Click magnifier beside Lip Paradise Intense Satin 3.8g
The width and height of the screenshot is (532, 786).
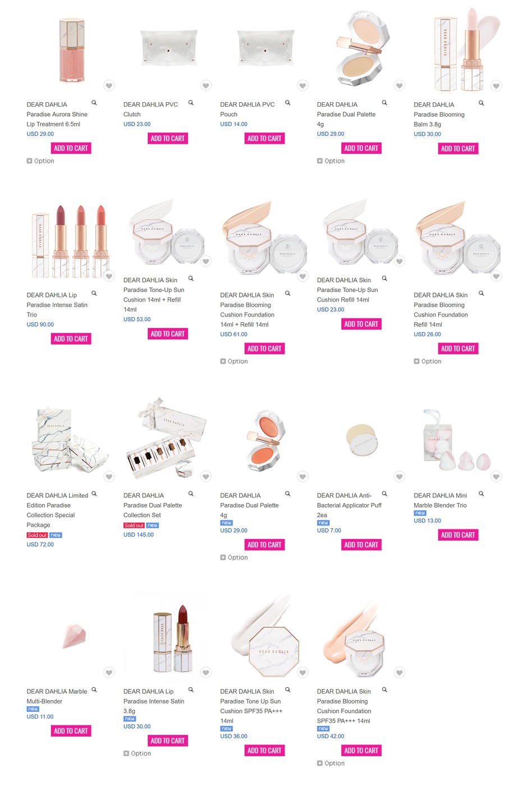point(191,690)
